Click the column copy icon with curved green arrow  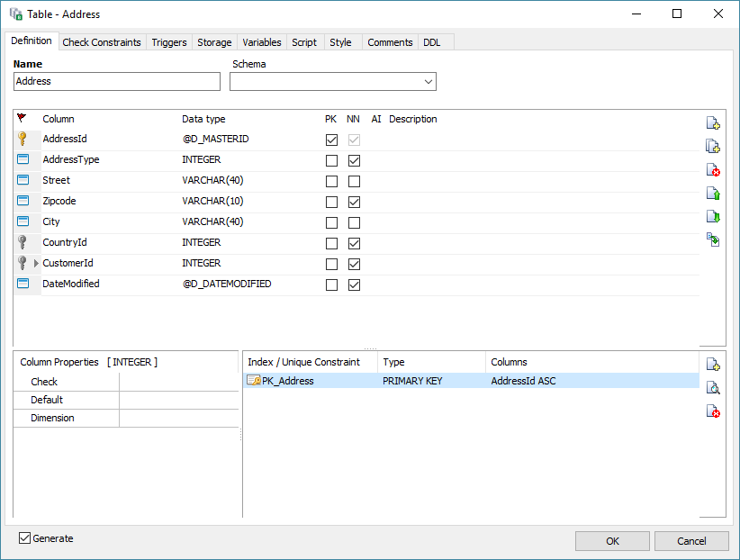point(713,239)
